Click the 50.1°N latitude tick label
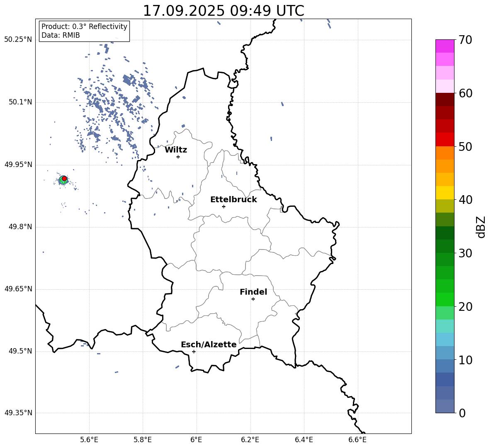491x448 pixels. click(x=20, y=102)
